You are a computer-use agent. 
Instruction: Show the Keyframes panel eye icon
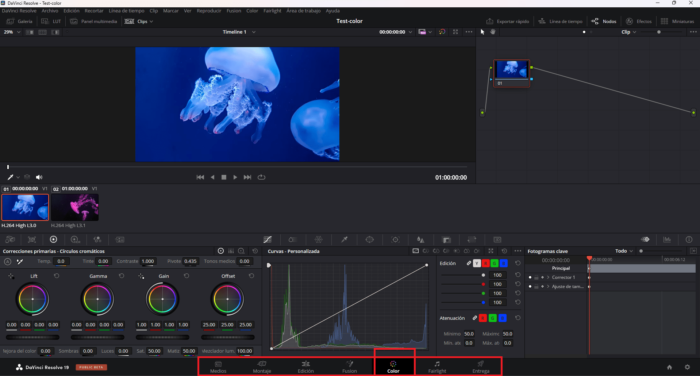click(x=645, y=240)
